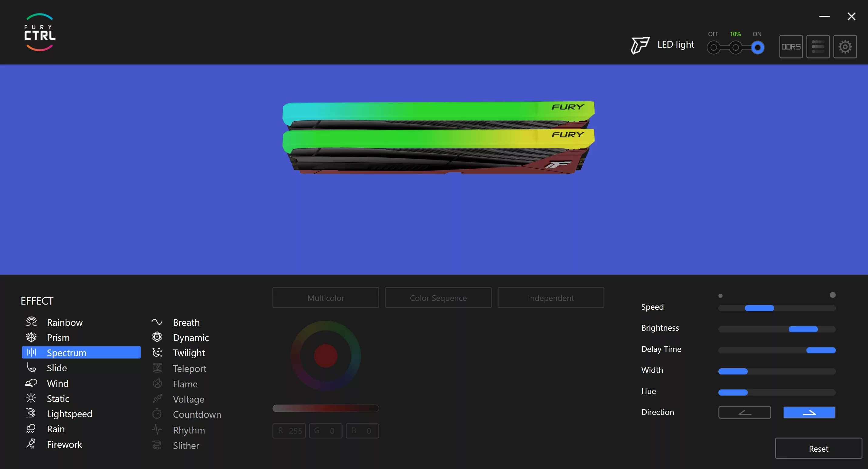Close the FURY CTRL window
This screenshot has height=469, width=868.
851,16
